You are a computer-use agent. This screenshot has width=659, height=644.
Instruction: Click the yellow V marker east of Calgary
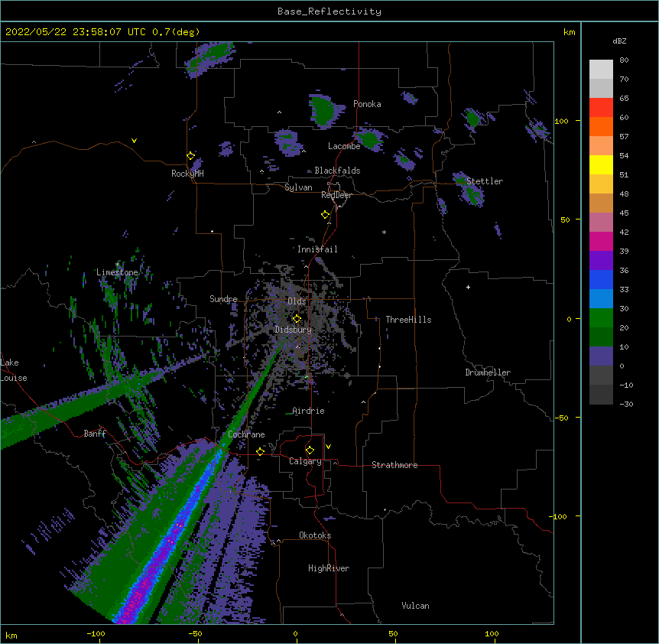pos(328,447)
